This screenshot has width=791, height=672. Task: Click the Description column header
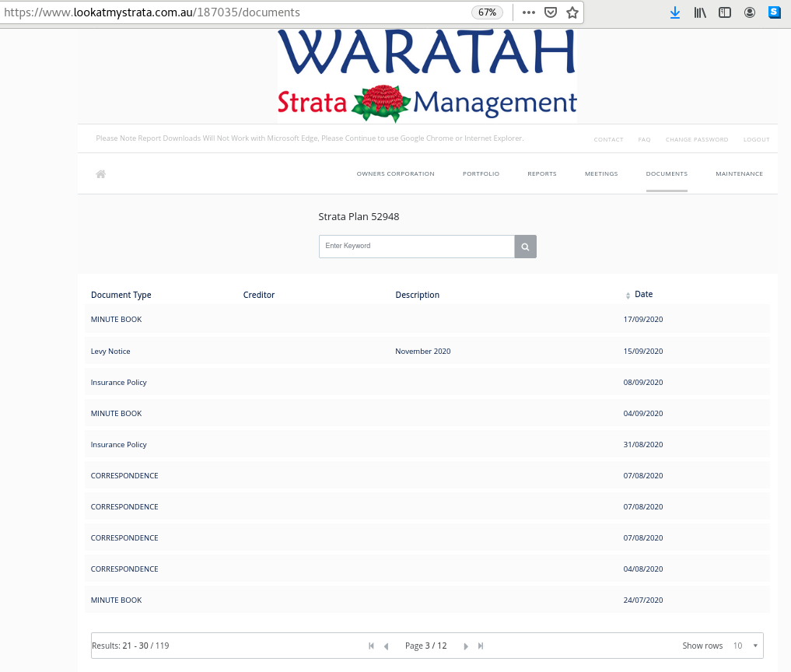click(417, 295)
